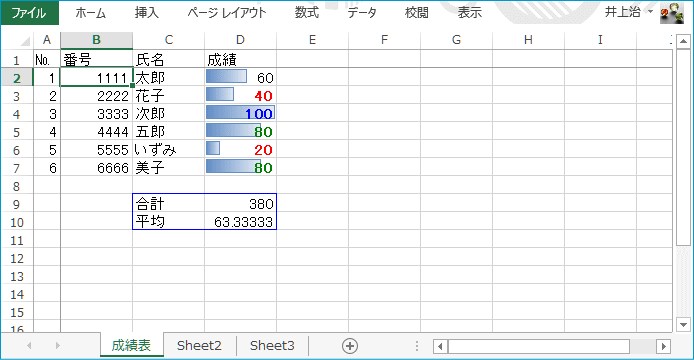Select cell with value 3333
The image size is (694, 360).
pos(96,114)
